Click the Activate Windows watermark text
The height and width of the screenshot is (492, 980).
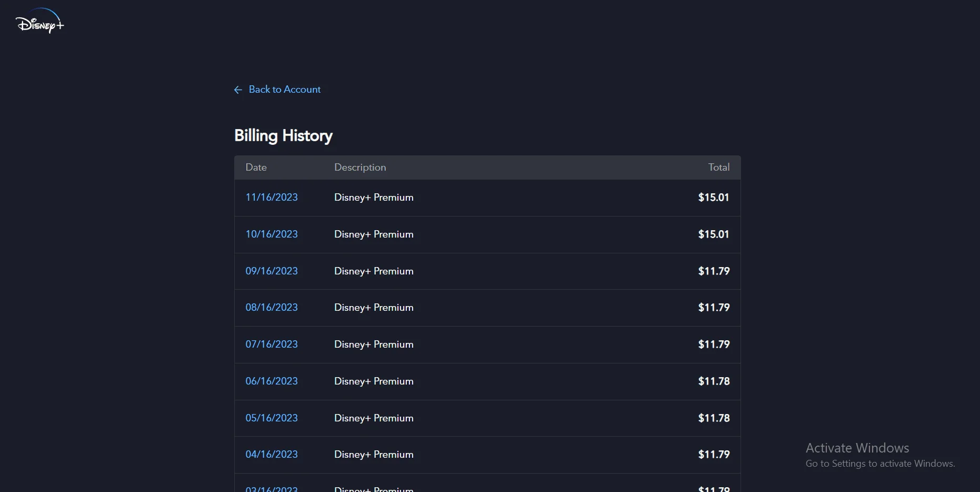tap(857, 448)
